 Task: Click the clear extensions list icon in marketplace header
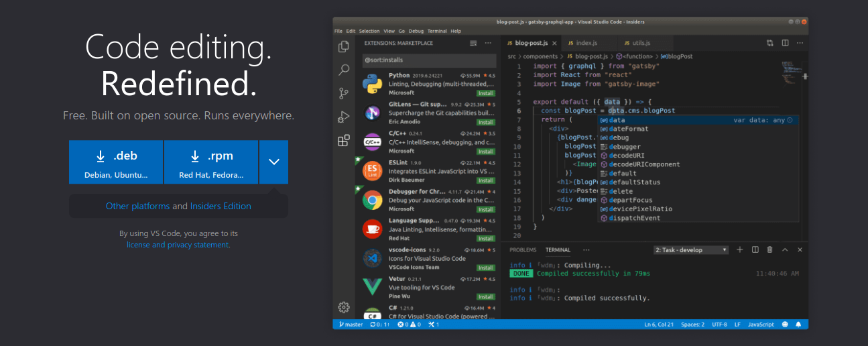click(473, 42)
